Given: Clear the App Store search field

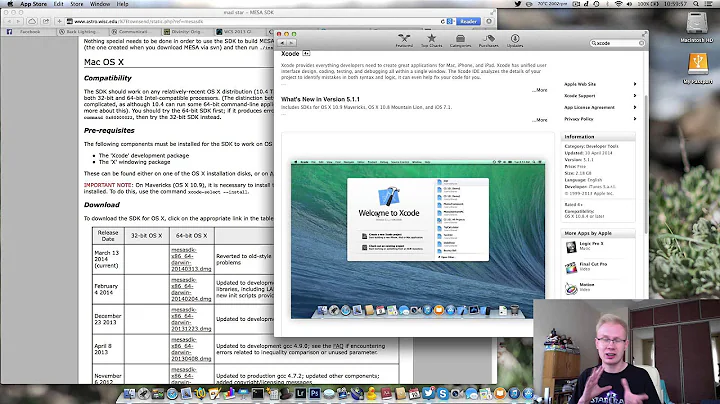Looking at the screenshot, I should [641, 43].
